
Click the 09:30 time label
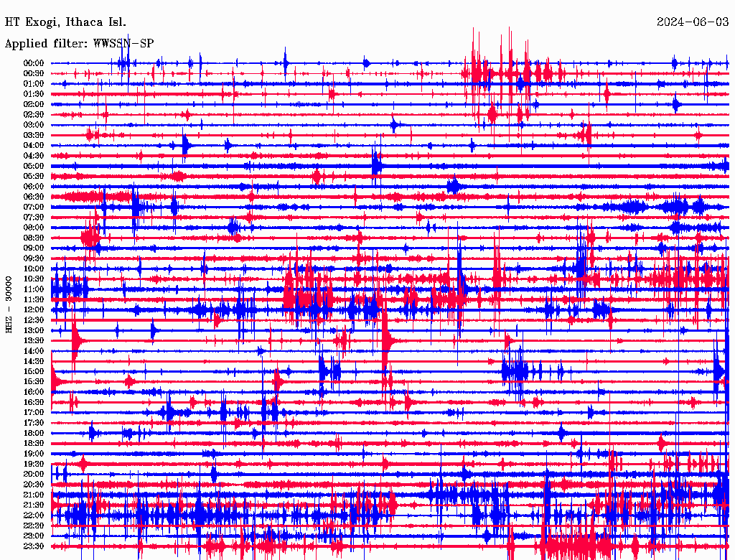point(34,258)
